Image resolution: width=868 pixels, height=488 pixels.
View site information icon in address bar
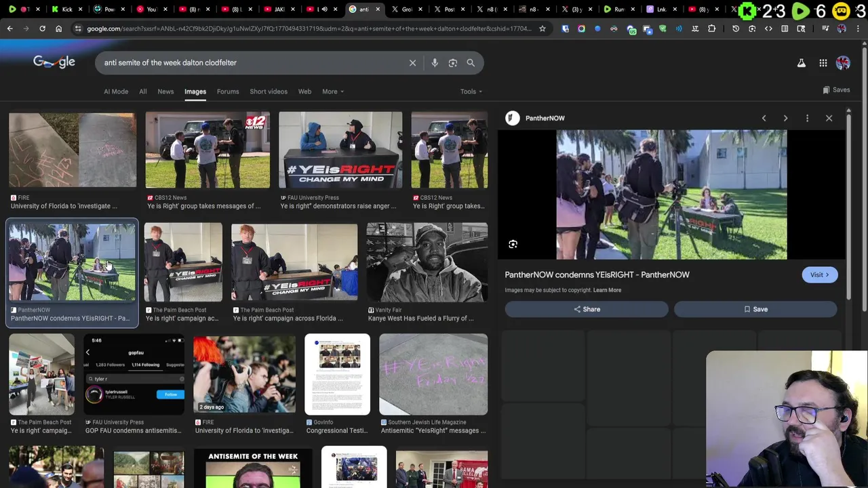[x=79, y=28]
